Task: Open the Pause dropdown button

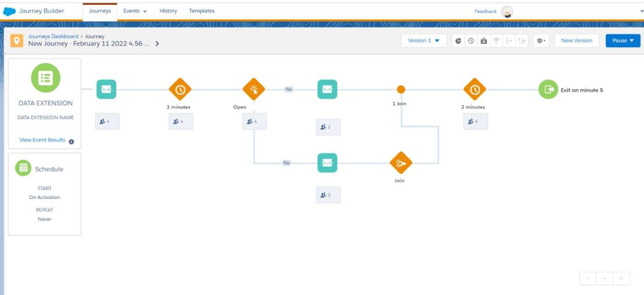Action: click(x=623, y=40)
